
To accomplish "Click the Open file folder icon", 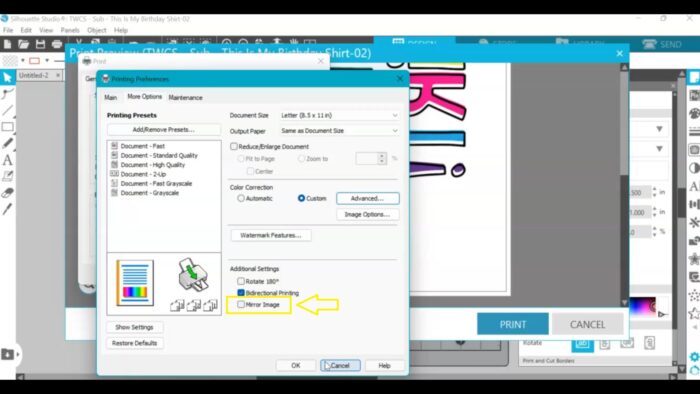I will pos(23,44).
